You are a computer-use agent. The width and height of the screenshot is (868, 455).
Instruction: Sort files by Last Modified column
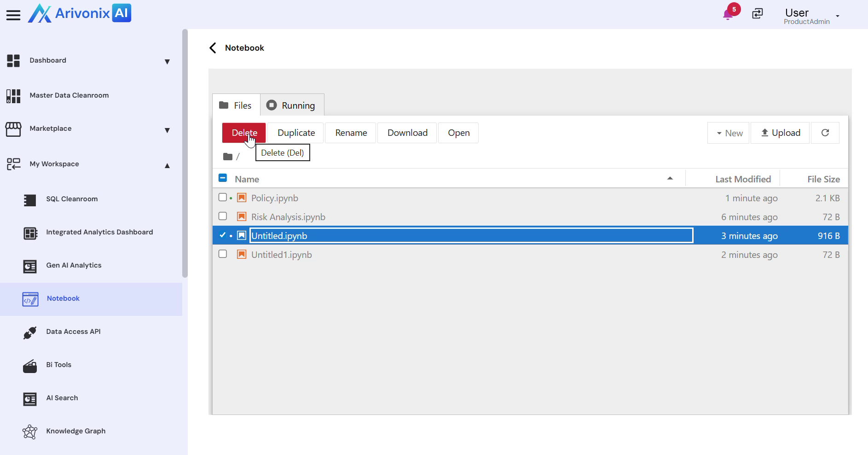point(743,179)
